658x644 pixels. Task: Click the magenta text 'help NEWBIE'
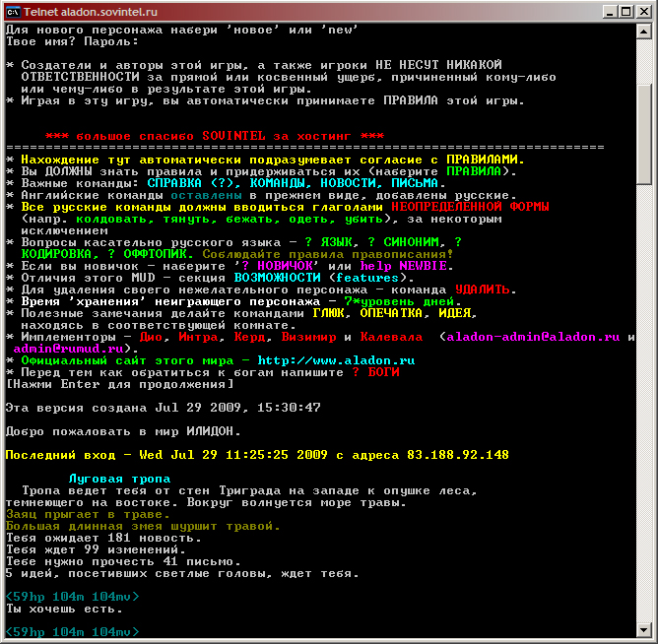coord(403,266)
